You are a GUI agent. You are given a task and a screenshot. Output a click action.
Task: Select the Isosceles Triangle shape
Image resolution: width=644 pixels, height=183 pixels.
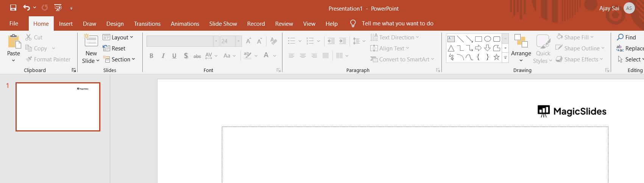point(451,48)
